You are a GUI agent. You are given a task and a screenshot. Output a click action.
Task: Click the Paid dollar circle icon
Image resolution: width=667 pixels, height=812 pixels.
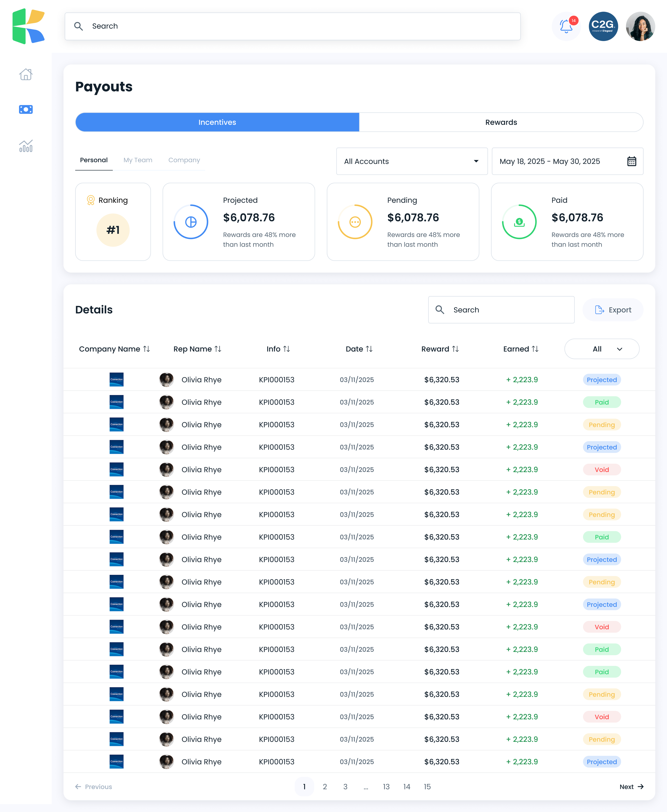coord(519,222)
